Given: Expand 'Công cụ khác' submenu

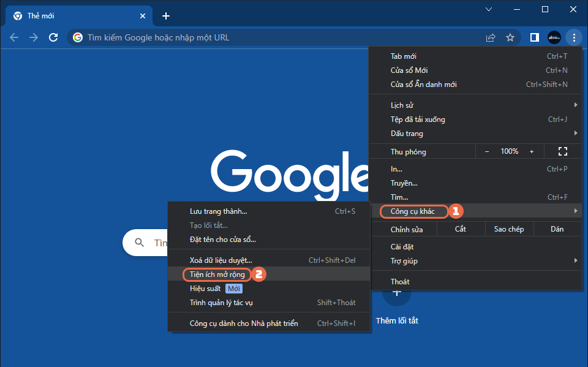Looking at the screenshot, I should tap(475, 211).
